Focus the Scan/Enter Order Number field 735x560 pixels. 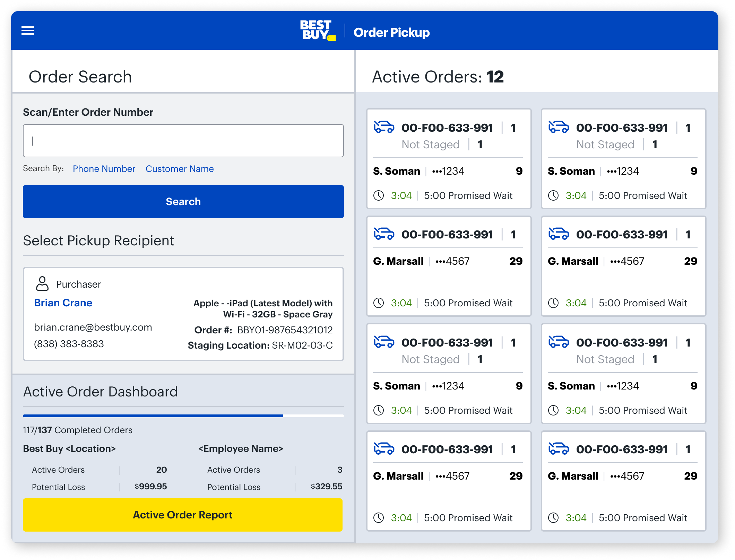183,141
